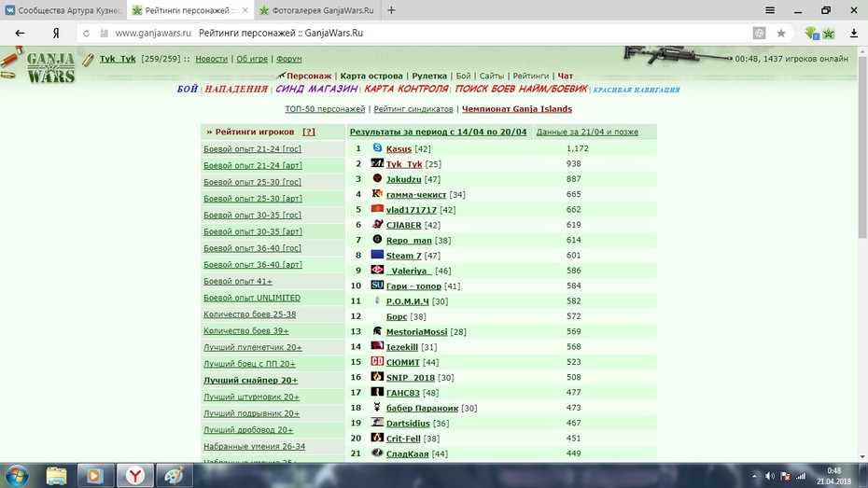
Task: Click the syndicate icon beside СЮМИТ
Action: (x=377, y=361)
